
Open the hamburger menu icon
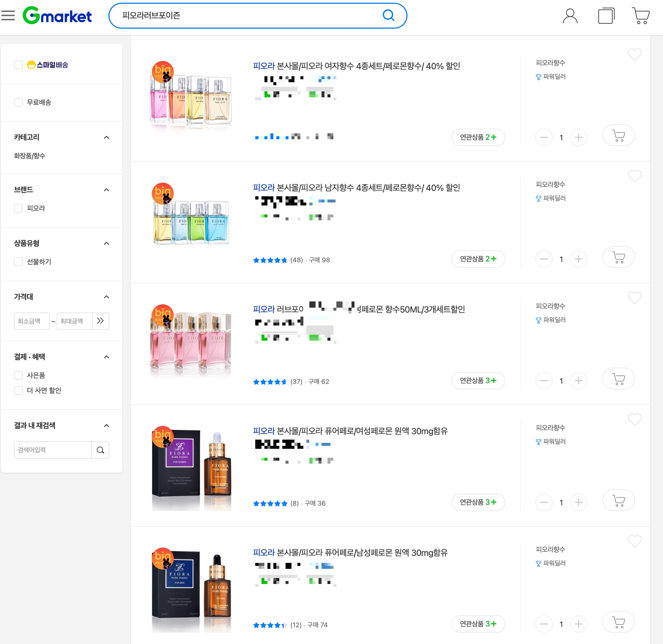[x=8, y=16]
